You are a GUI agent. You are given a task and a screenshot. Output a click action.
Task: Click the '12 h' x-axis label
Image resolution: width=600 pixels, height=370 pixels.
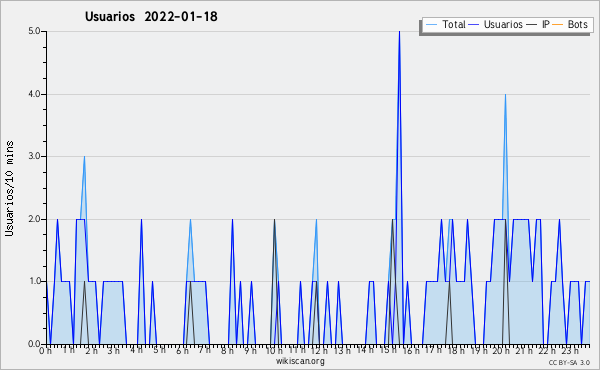(x=319, y=351)
